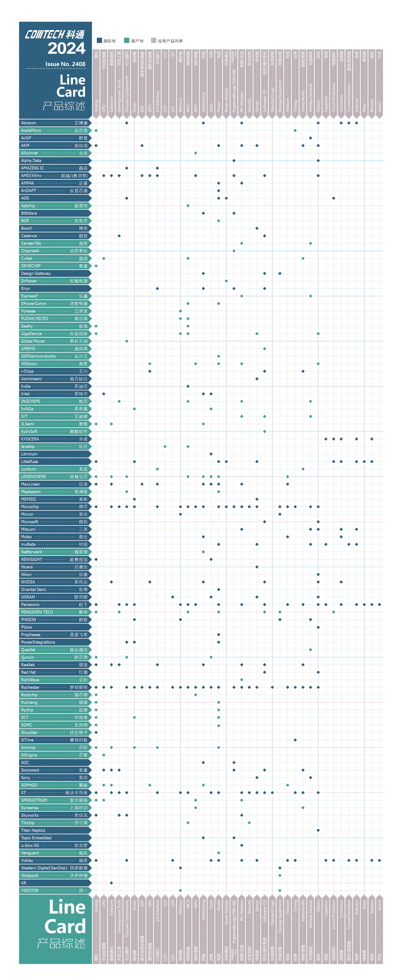This screenshot has height=980, width=399.
Task: Click the Espressif 乐鑫 row label
Action: pos(55,296)
